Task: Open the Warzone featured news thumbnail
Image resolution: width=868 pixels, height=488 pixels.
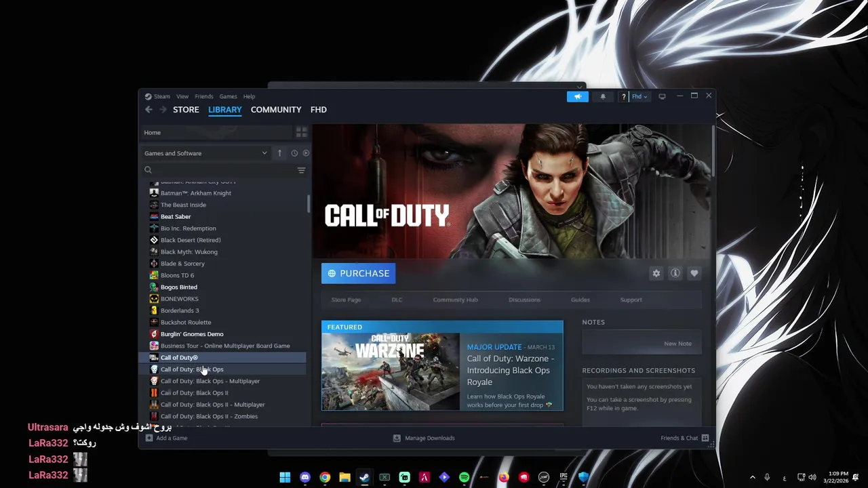Action: (391, 371)
